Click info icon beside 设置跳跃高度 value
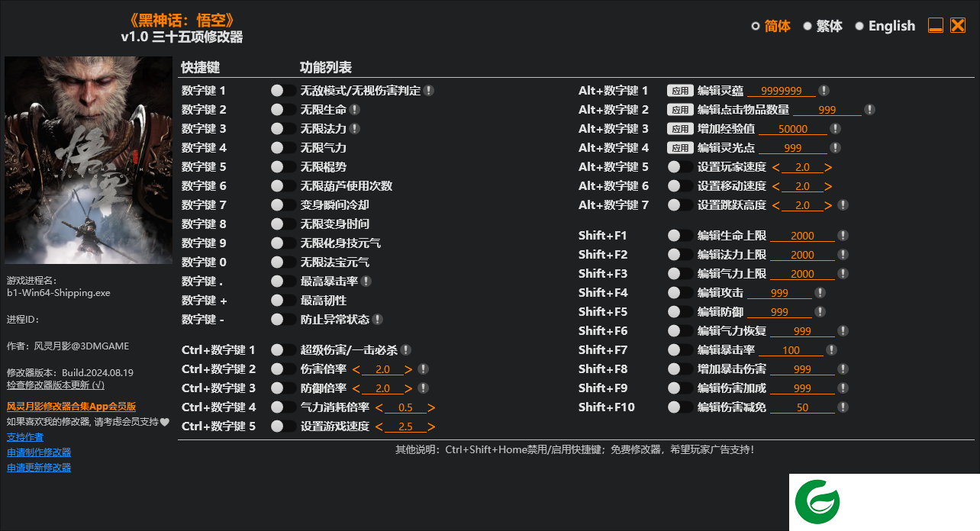Image resolution: width=980 pixels, height=531 pixels. (x=843, y=205)
